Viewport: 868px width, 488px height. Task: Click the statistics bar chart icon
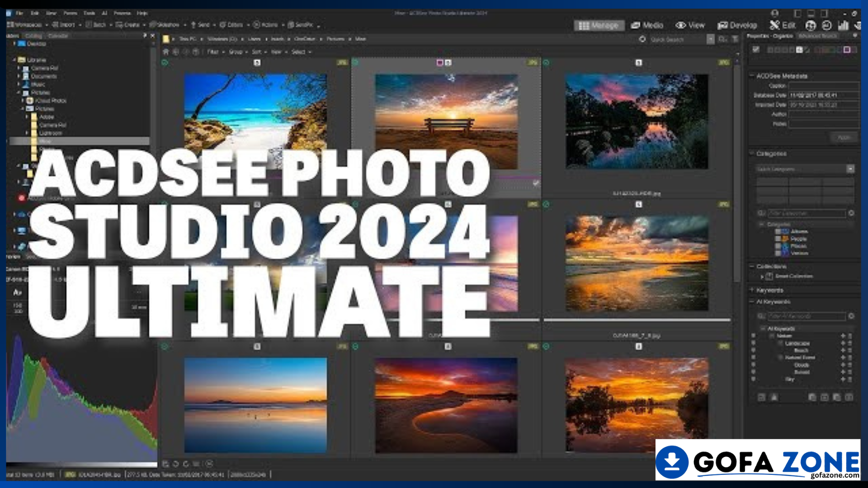[843, 25]
